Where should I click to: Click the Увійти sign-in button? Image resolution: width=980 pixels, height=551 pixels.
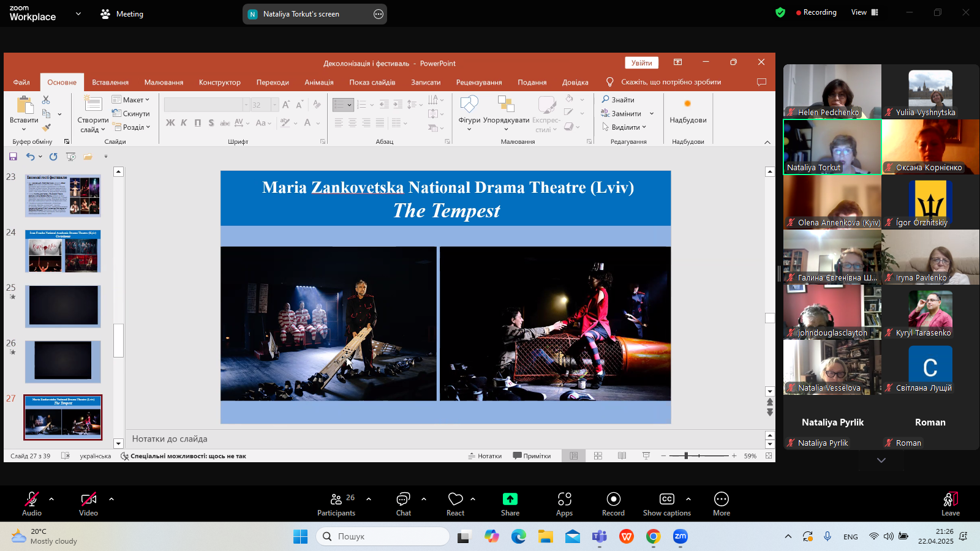641,63
